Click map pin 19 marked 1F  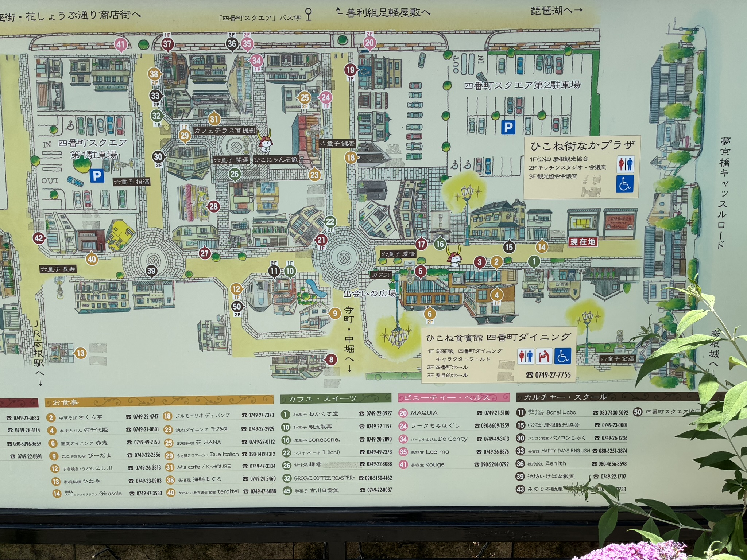(x=351, y=70)
